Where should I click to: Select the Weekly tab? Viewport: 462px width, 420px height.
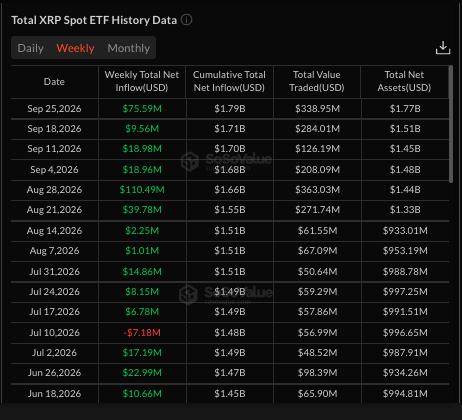click(75, 48)
